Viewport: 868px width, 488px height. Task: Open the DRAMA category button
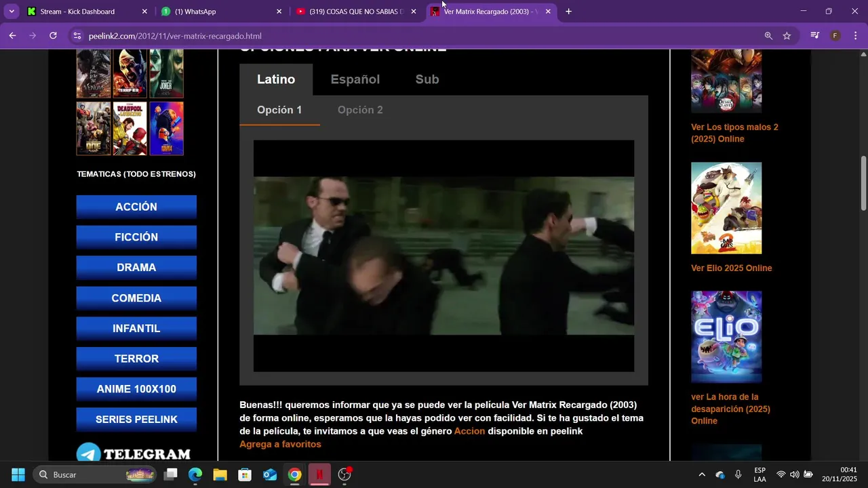136,267
